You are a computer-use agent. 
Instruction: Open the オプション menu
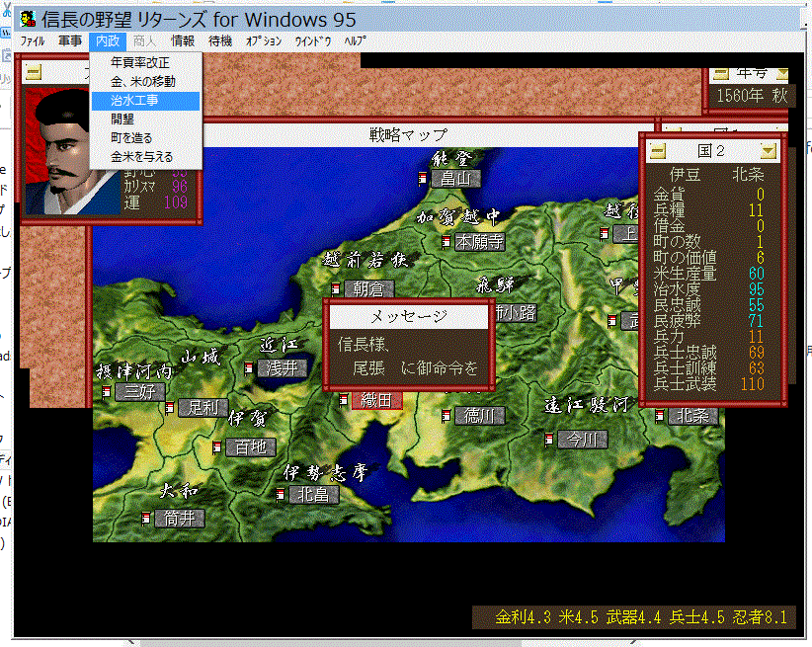point(264,41)
